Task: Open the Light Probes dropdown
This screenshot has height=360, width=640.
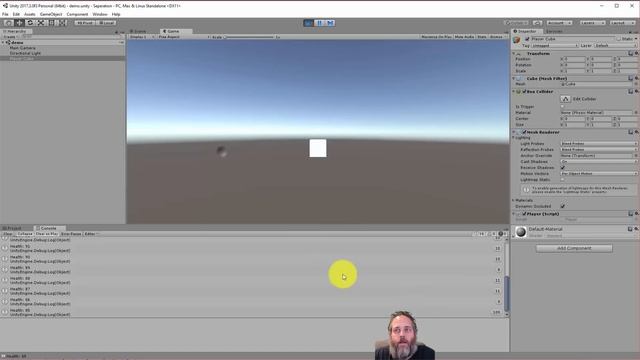Action: point(599,144)
